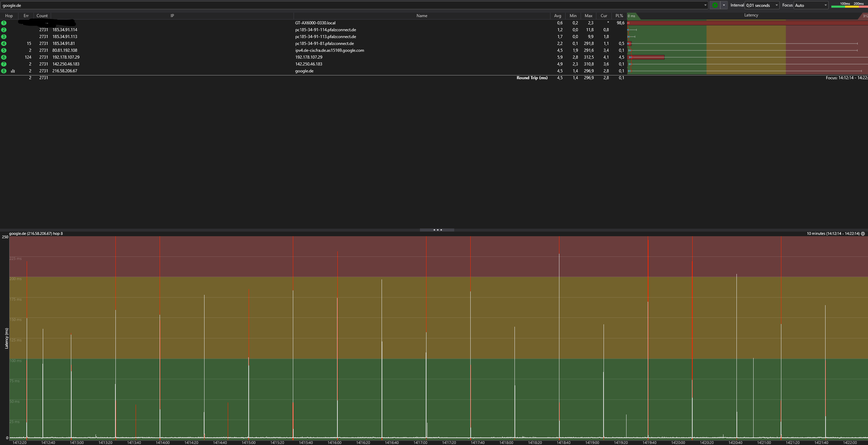Click the Focus time range status text
This screenshot has width=868, height=445.
[x=847, y=78]
